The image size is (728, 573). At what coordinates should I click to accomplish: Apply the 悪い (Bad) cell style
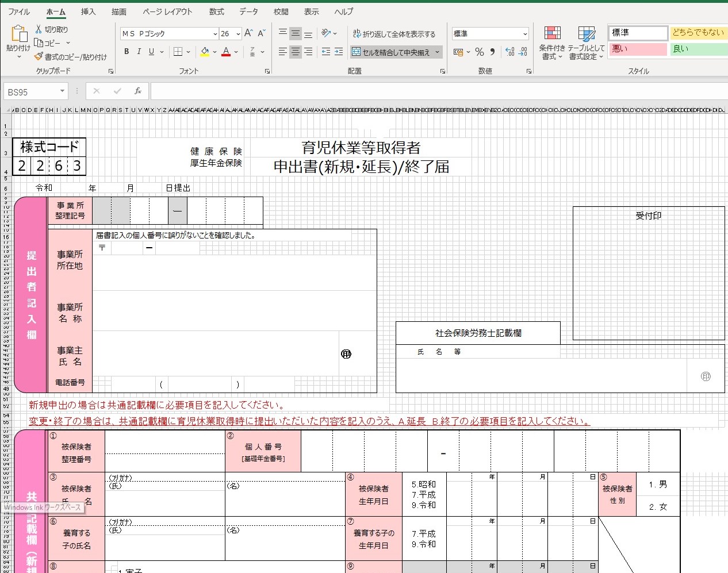[x=637, y=49]
